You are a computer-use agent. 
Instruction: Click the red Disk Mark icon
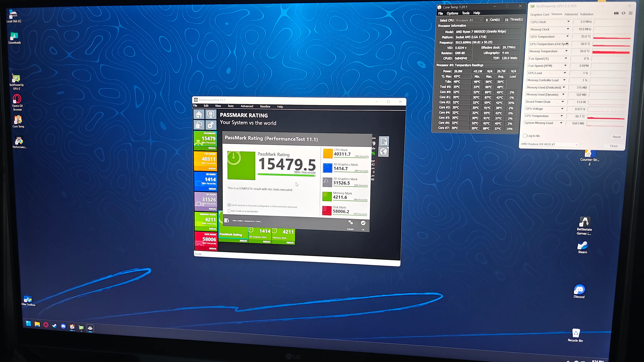tap(327, 210)
